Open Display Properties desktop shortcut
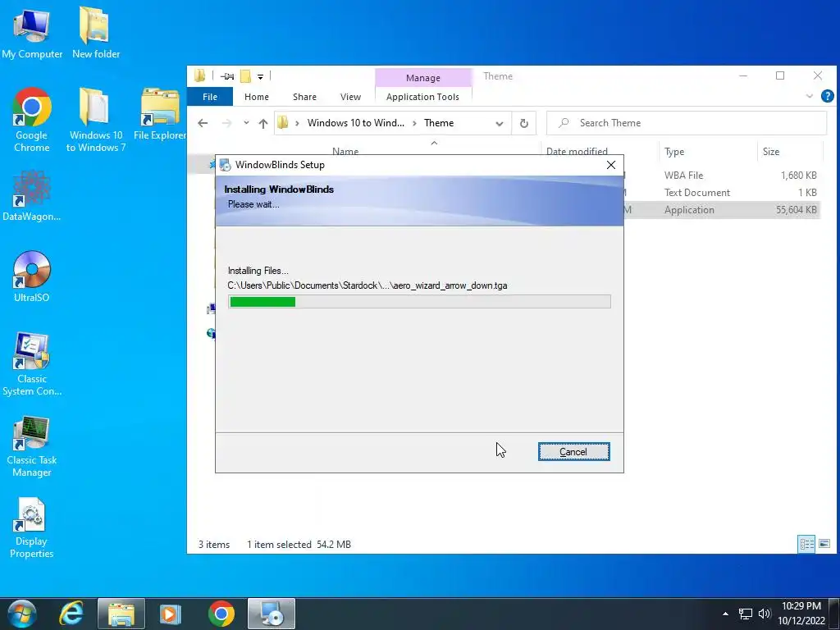This screenshot has height=630, width=840. click(32, 528)
